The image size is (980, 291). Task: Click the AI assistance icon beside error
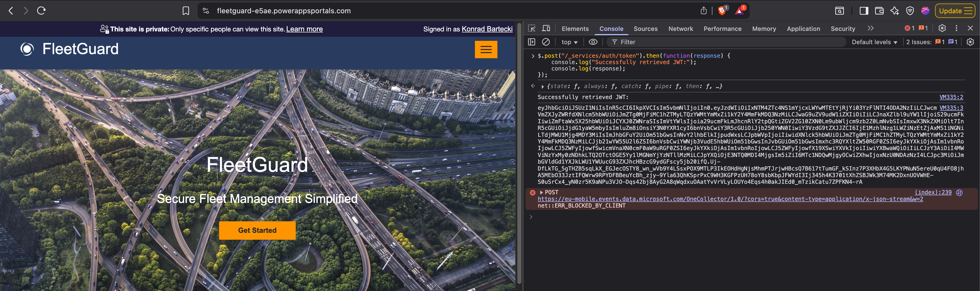point(959,192)
